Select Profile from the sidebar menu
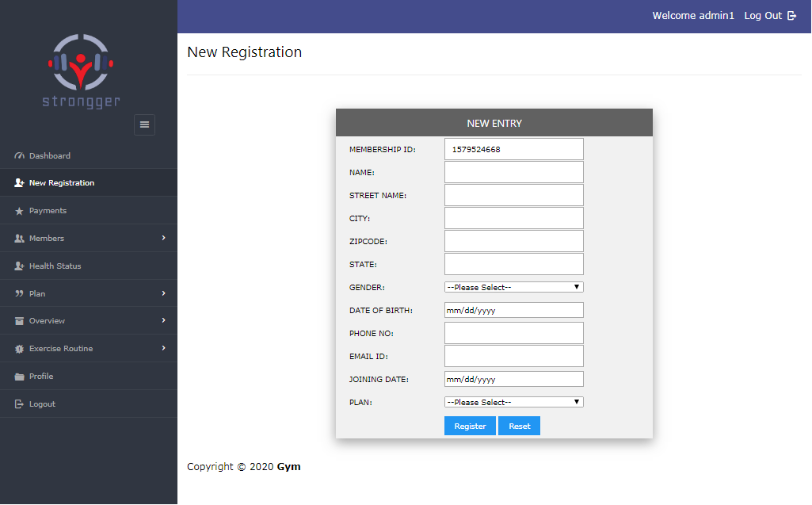This screenshot has width=812, height=505. [x=89, y=377]
